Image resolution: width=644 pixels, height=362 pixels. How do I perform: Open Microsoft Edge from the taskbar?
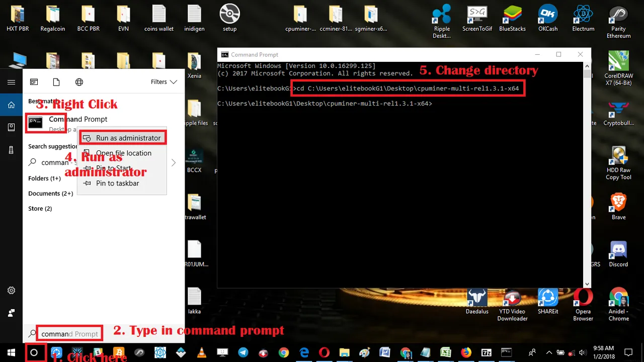pos(304,352)
